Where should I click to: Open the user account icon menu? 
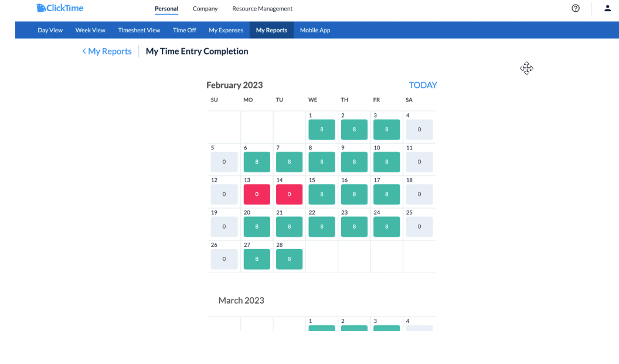point(607,8)
